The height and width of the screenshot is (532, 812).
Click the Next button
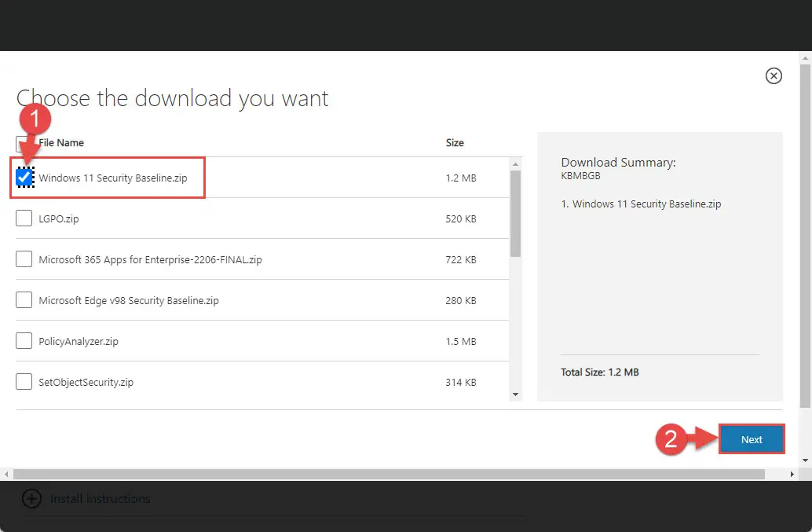tap(752, 439)
